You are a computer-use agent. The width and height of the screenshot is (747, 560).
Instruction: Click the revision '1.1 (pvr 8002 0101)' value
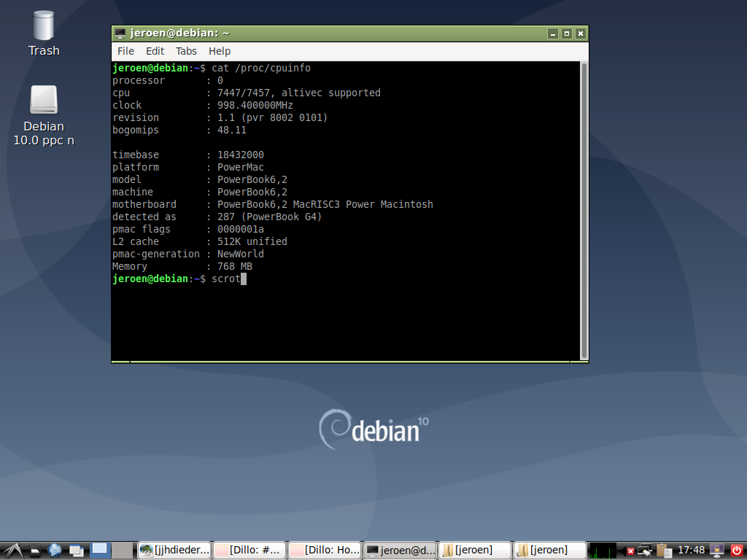click(x=273, y=117)
